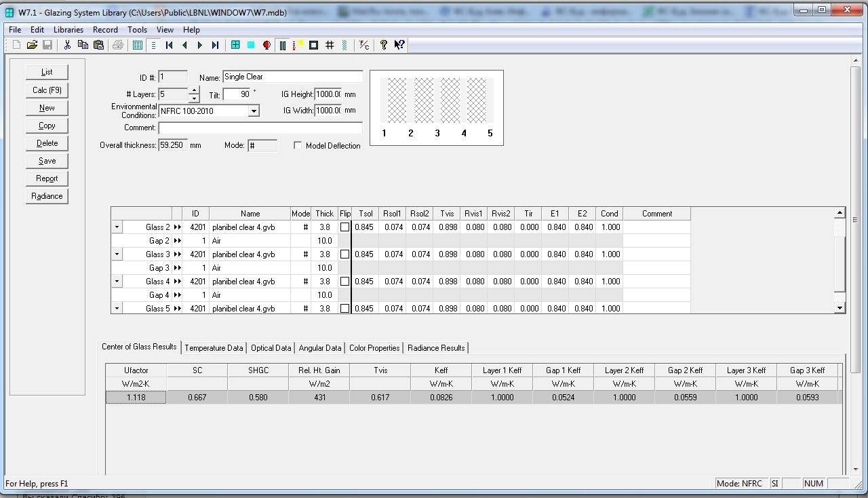The image size is (868, 498).
Task: Open the Shading Layer Library icon
Action: tap(344, 45)
